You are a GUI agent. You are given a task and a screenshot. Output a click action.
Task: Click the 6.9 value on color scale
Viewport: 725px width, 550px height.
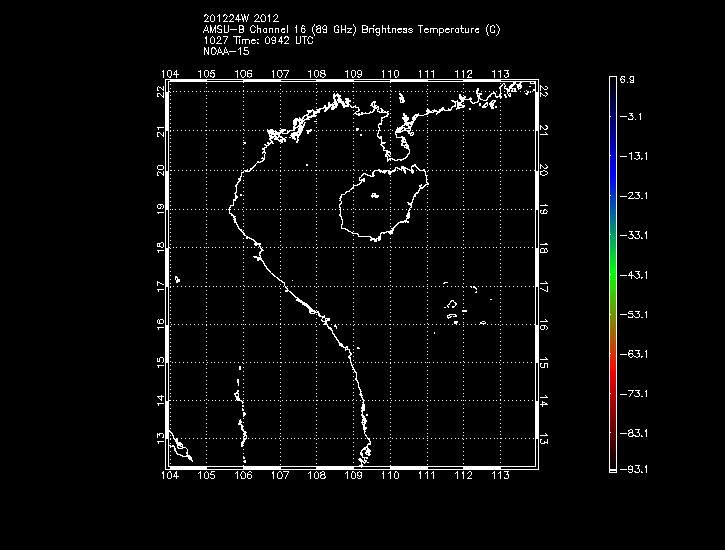click(633, 77)
